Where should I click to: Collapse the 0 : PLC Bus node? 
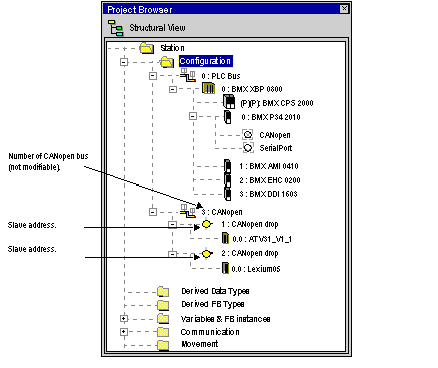pos(153,76)
